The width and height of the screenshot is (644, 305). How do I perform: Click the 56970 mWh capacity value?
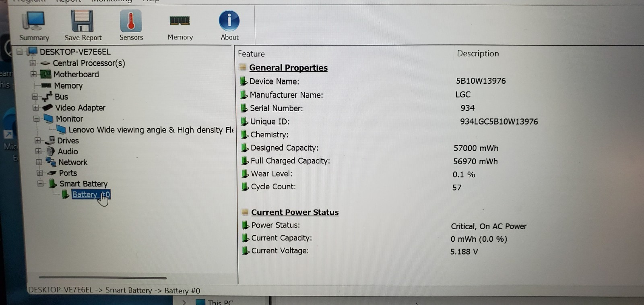coord(475,162)
